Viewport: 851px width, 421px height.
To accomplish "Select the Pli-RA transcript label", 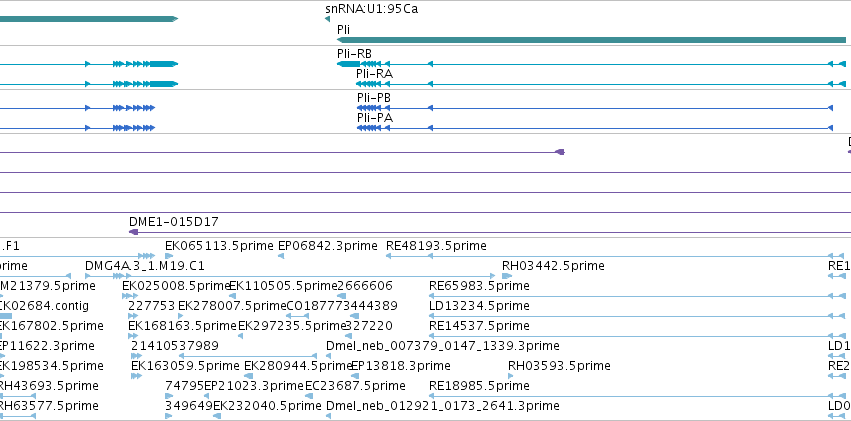I will [x=374, y=74].
